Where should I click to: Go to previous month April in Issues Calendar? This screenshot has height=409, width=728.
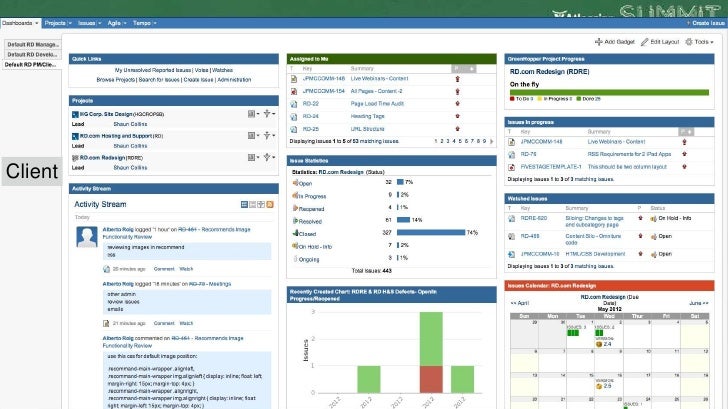(520, 303)
